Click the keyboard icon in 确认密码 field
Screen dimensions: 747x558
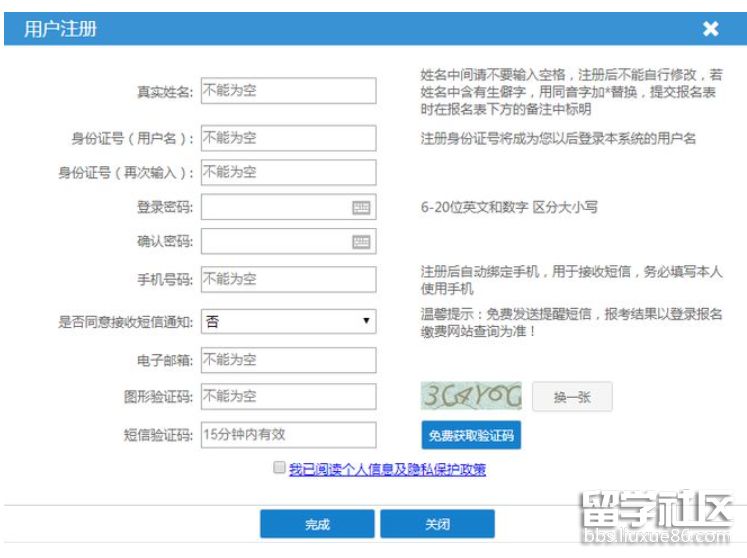[361, 242]
